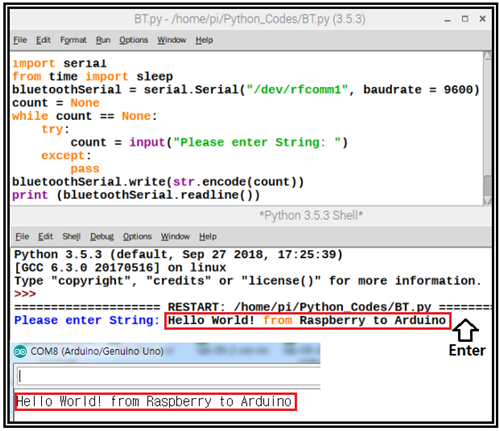
Task: Open Format menu in BT.py editor
Action: (73, 40)
